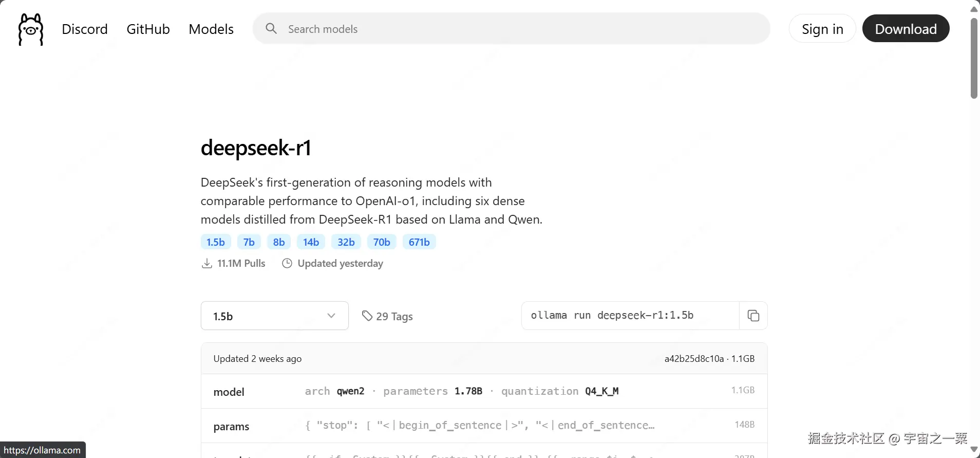
Task: Go to the Models page
Action: coord(211,29)
